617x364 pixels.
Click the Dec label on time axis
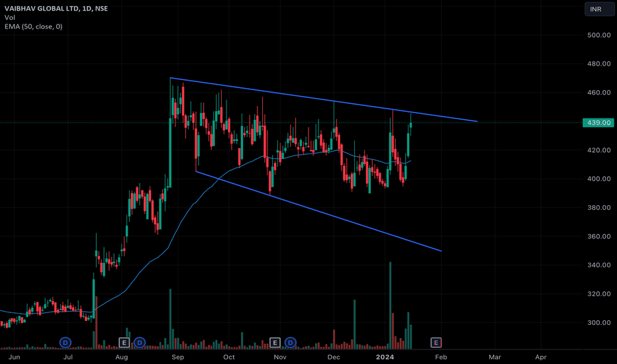coord(334,357)
